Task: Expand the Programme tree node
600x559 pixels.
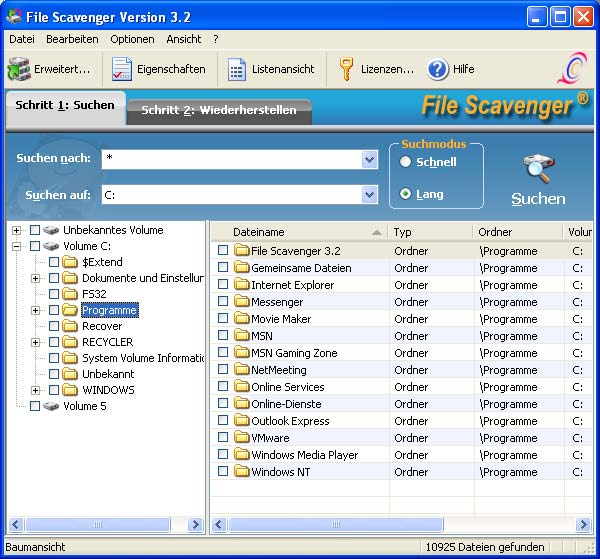Action: [35, 310]
